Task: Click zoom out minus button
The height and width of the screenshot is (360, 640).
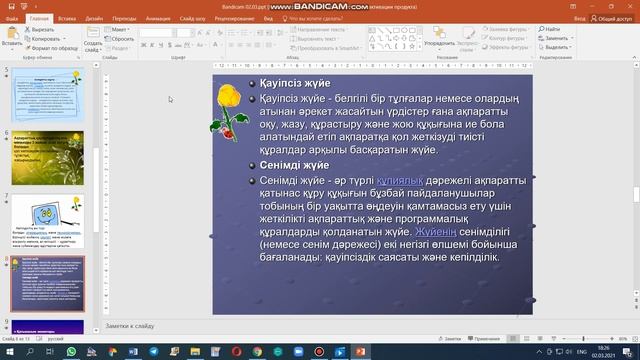Action: pyautogui.click(x=564, y=339)
